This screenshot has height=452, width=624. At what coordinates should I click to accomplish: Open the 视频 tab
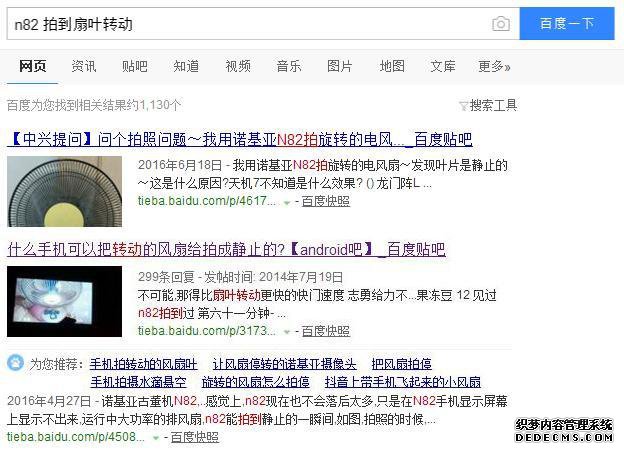coord(238,66)
